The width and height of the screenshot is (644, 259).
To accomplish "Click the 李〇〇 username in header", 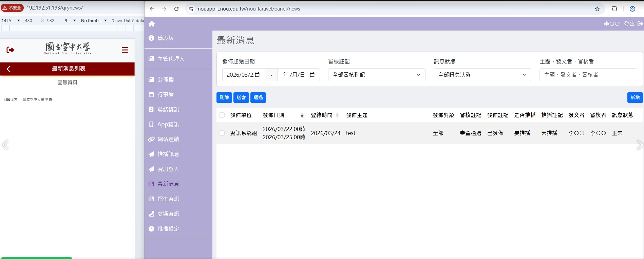I will pos(611,24).
